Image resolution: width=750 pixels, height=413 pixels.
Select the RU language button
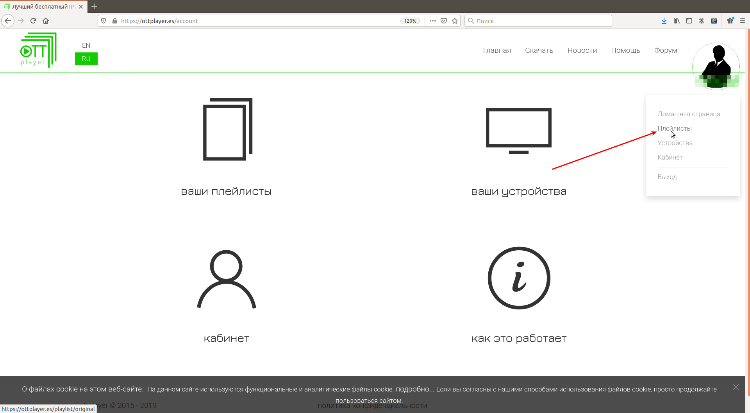point(86,59)
